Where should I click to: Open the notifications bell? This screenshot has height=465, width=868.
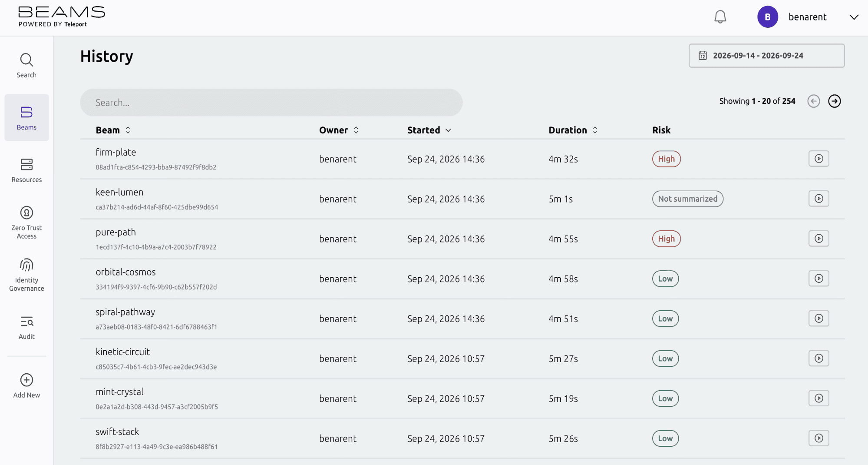(720, 17)
